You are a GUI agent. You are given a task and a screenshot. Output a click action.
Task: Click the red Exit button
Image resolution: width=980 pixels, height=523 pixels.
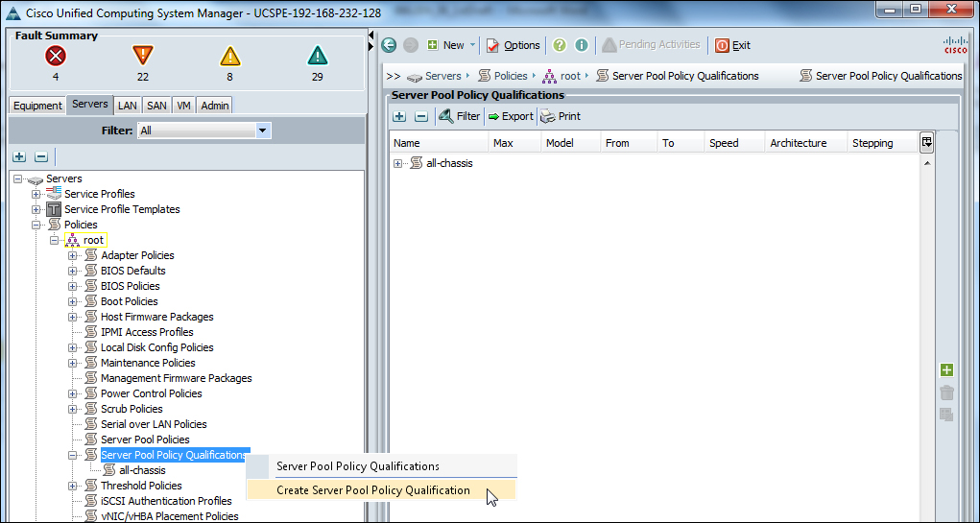point(732,45)
